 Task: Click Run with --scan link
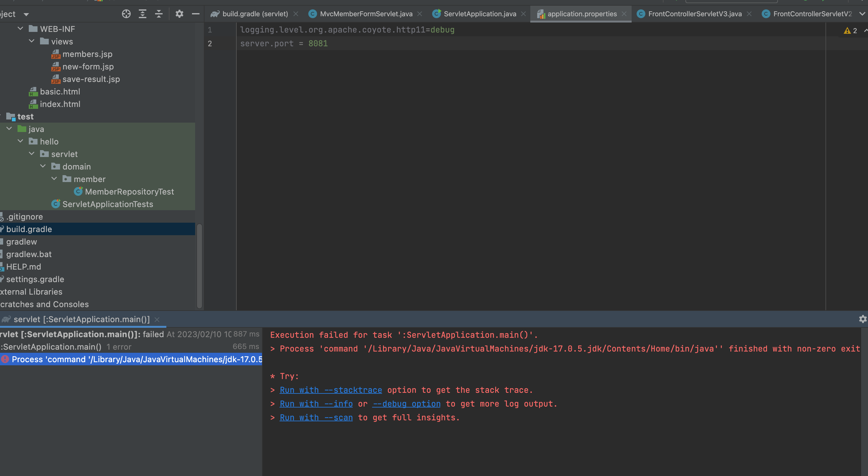point(316,418)
